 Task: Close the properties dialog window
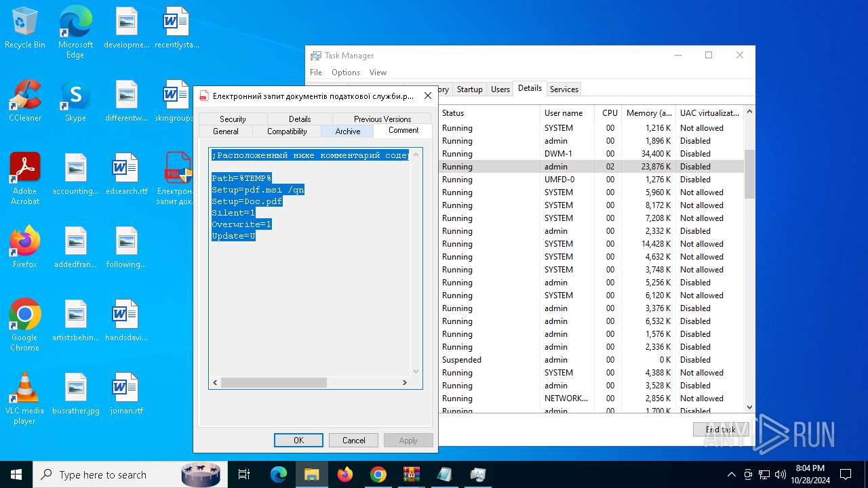428,96
